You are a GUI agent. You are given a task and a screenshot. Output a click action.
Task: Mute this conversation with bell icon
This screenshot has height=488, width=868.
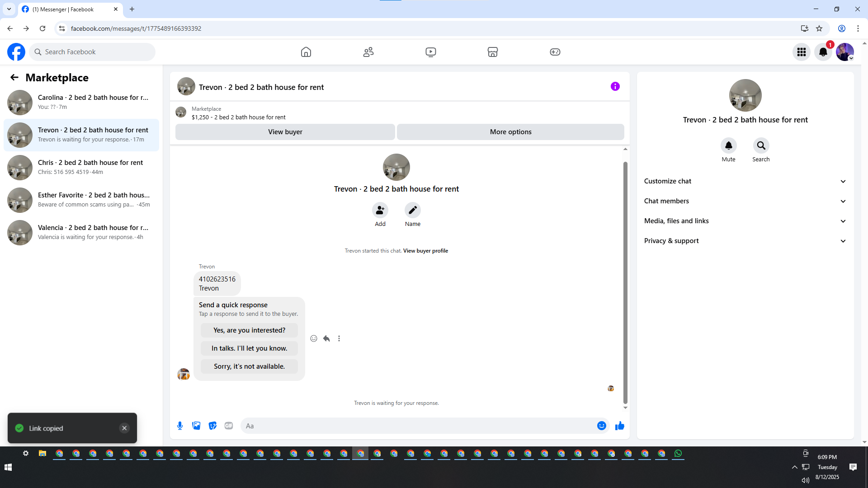coord(728,145)
